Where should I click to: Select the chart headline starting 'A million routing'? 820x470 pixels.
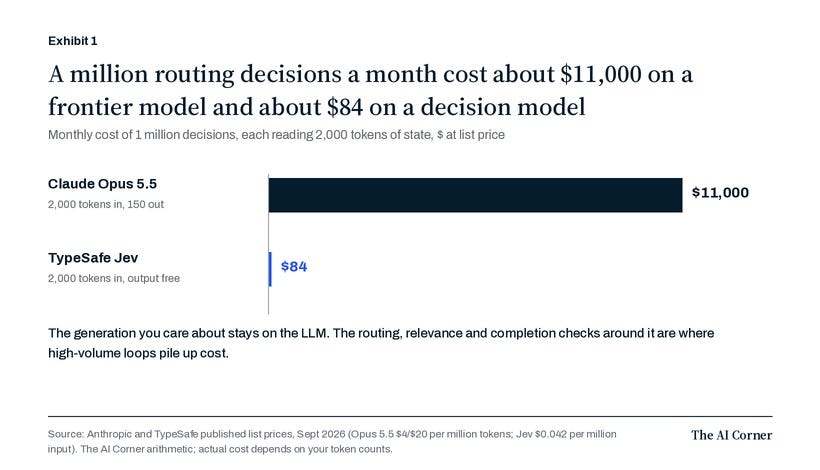coord(370,90)
